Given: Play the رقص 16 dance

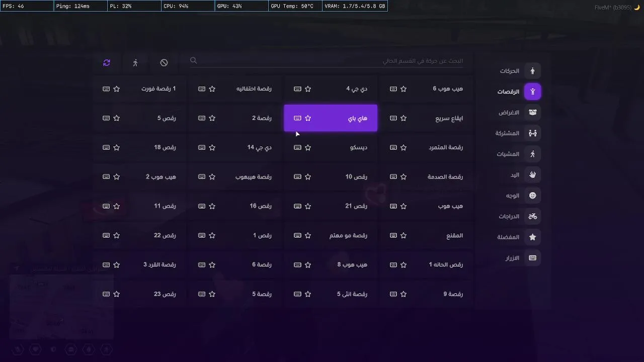Looking at the screenshot, I should (x=235, y=206).
